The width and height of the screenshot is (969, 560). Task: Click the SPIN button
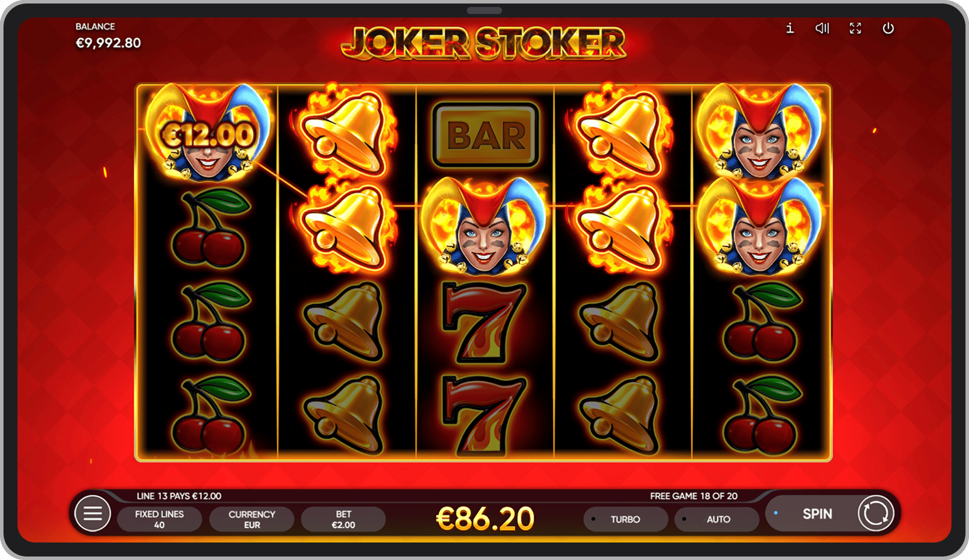[817, 514]
